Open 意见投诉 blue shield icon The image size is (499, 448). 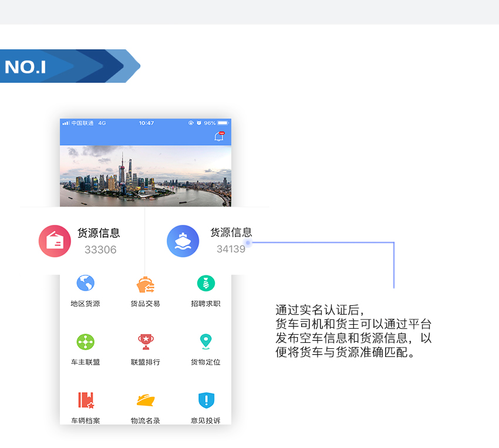click(x=206, y=400)
